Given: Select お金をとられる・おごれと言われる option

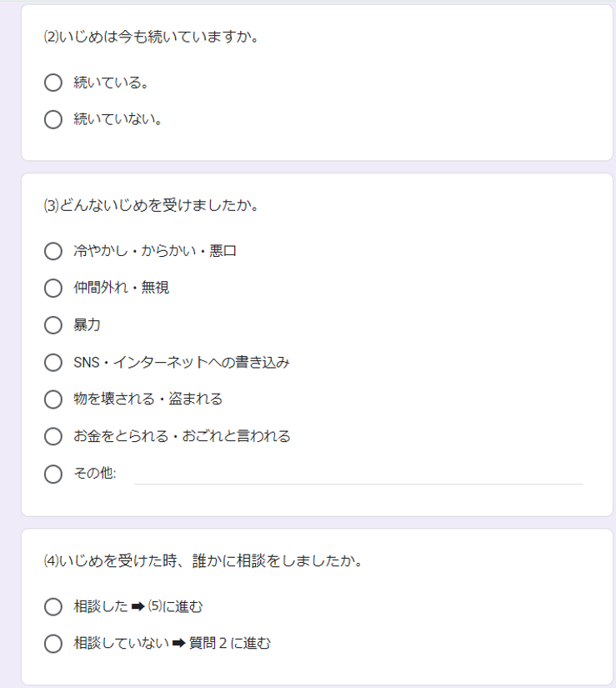Looking at the screenshot, I should point(53,436).
